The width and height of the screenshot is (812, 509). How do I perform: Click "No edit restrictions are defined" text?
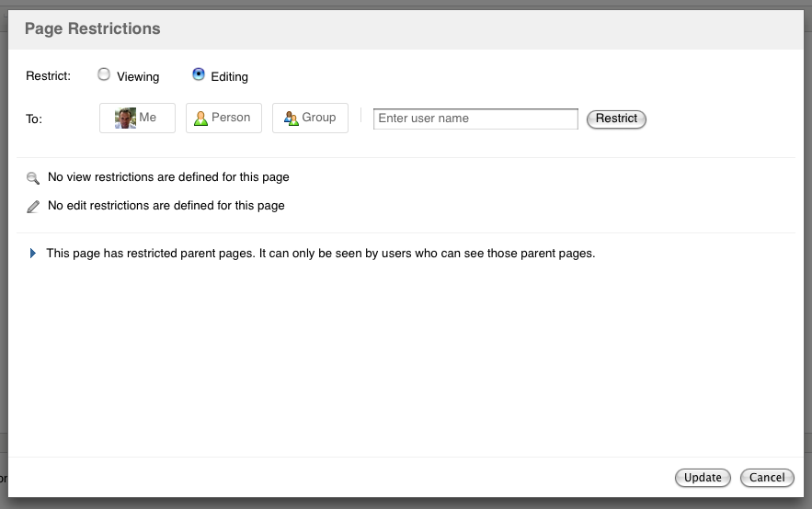(166, 206)
